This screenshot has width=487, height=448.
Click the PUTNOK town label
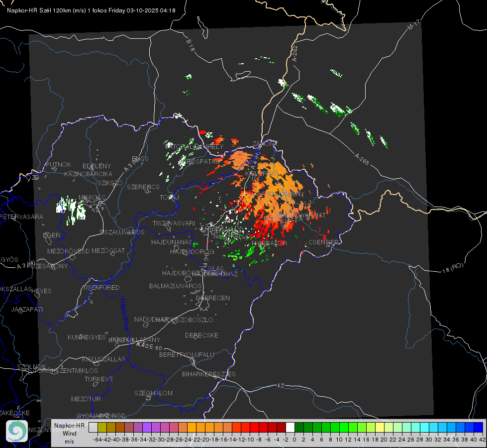tap(58, 164)
